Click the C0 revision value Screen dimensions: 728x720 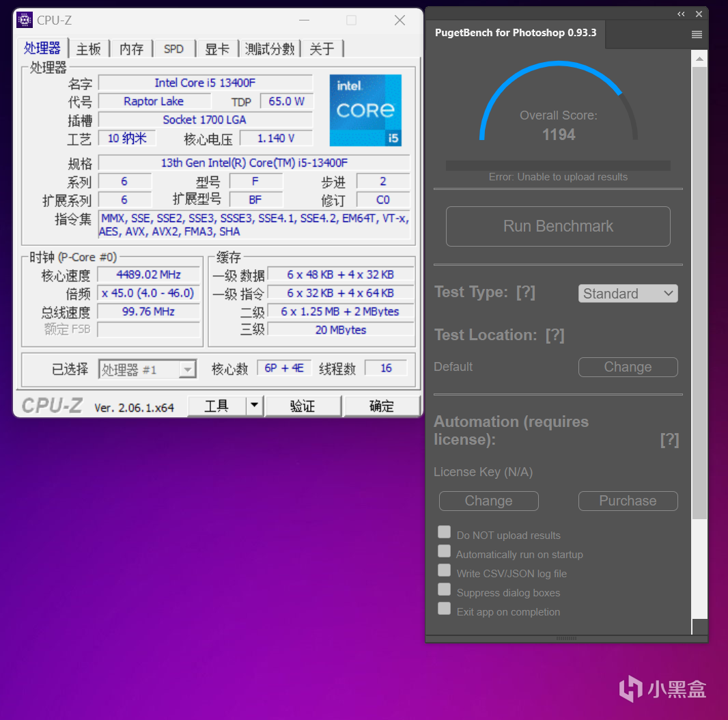point(383,200)
